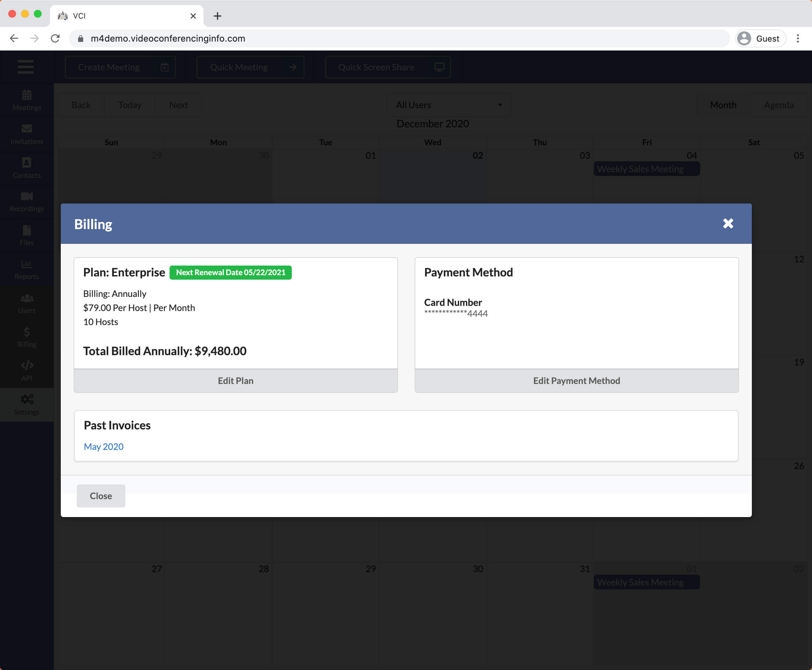Expand the All Users dropdown
Screen dimensions: 812x670
pyautogui.click(x=449, y=105)
